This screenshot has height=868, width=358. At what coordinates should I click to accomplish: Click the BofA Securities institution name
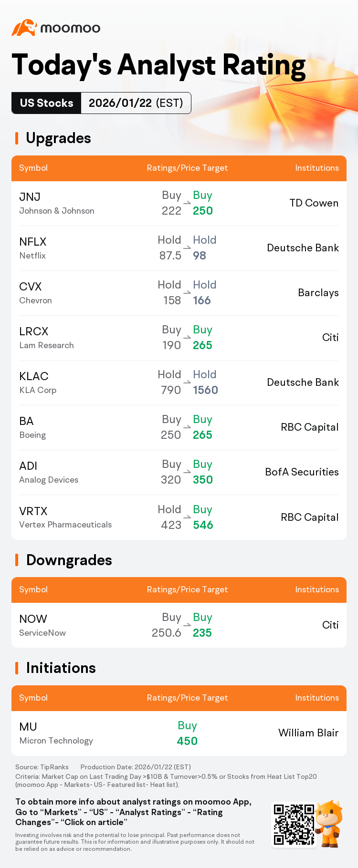click(x=302, y=472)
